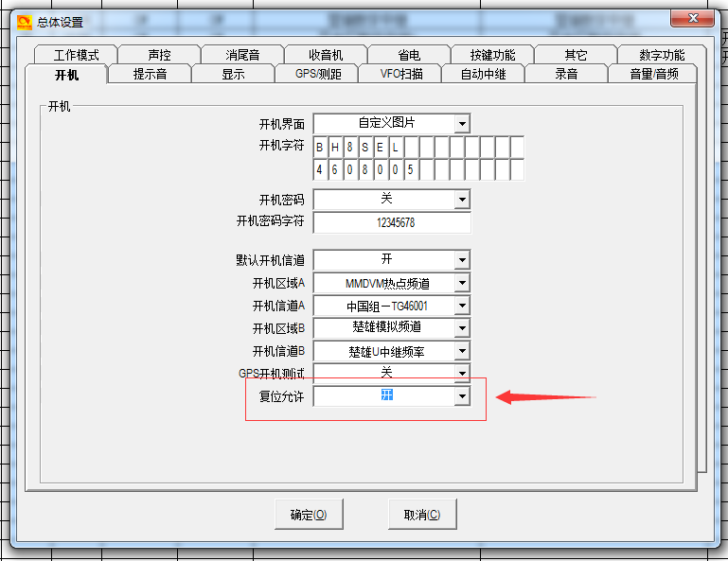Click the 开机密码字符 input field

pos(392,222)
